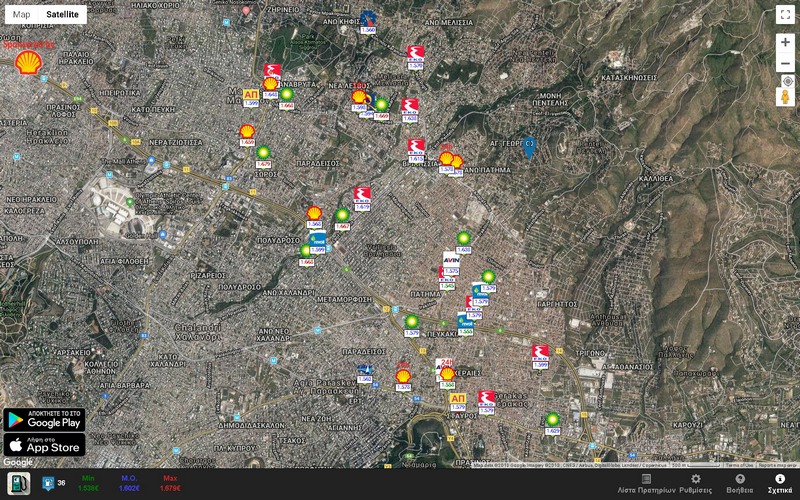Open the Ρυθμίσεις settings gear

695,484
